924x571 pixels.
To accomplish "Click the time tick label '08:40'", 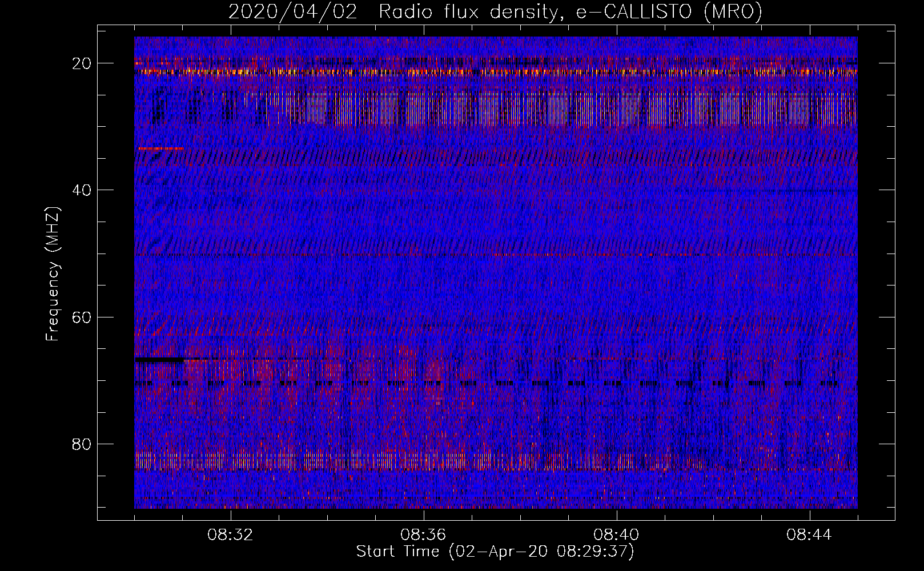I will coord(616,535).
